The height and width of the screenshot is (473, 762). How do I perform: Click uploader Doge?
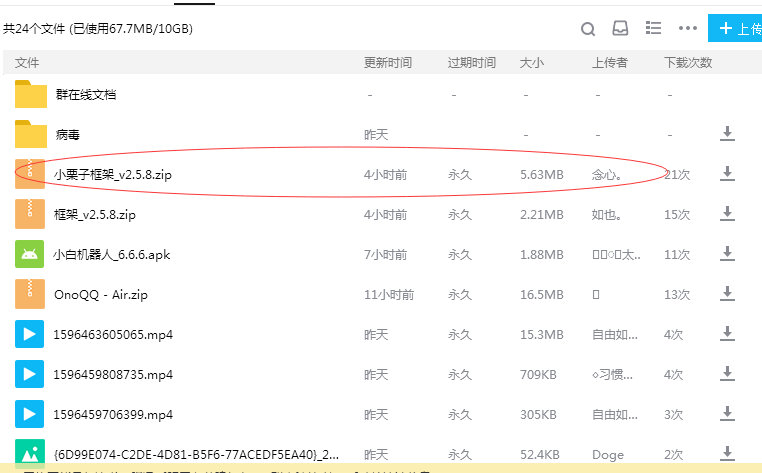point(607,455)
